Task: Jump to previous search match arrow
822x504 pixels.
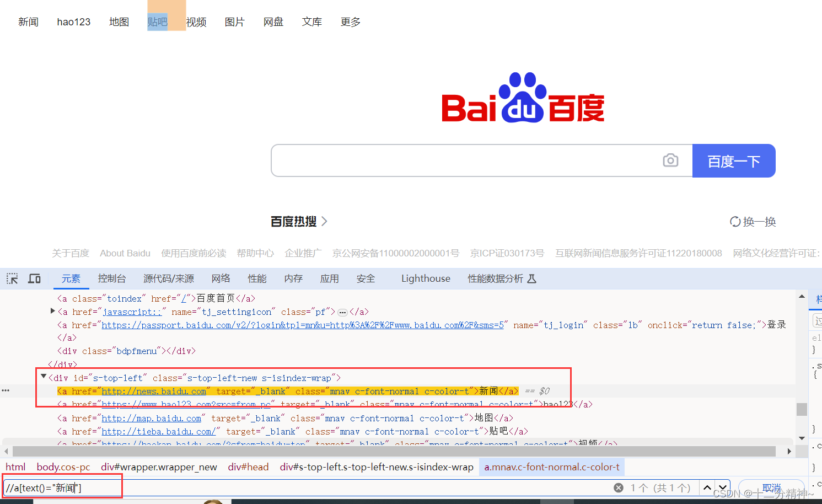Action: tap(707, 488)
